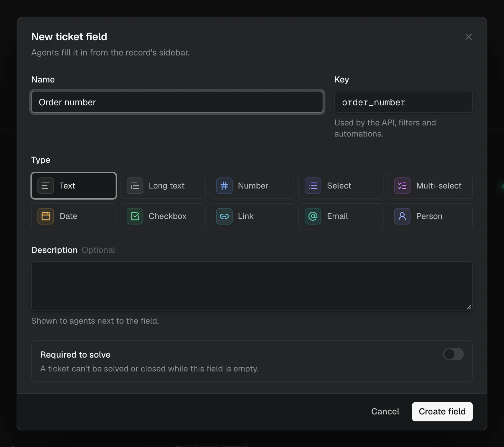Viewport: 504px width, 447px height.
Task: Select the Person type with user icon
Action: click(x=430, y=216)
